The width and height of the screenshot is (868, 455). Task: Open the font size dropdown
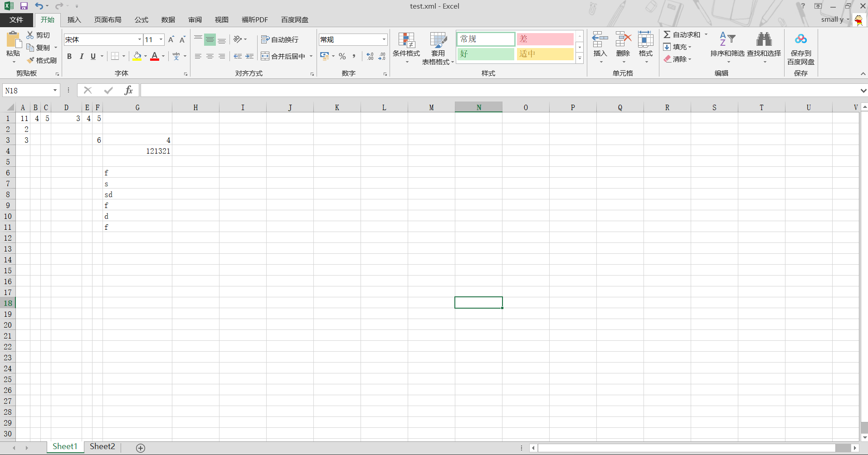point(161,39)
